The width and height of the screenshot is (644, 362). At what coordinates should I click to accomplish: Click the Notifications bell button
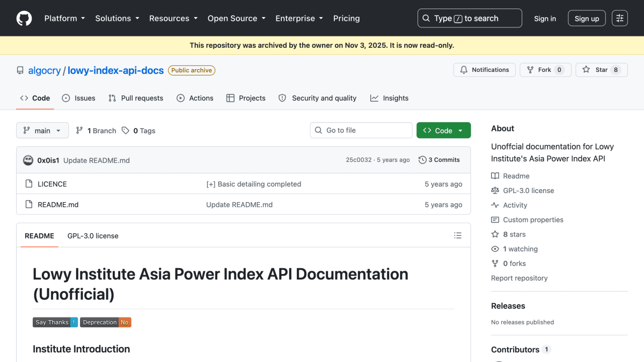[x=485, y=70]
